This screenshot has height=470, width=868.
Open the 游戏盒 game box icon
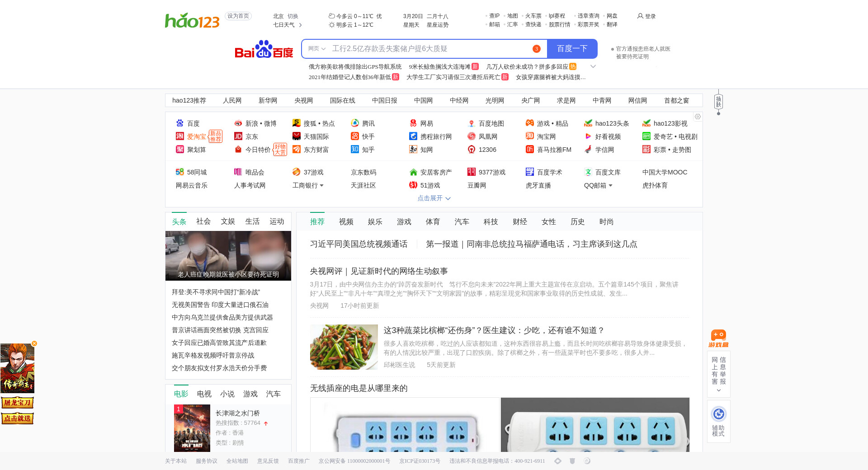coord(718,338)
